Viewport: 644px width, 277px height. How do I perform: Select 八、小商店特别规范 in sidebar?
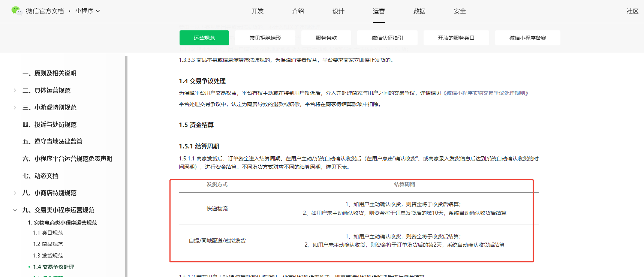(x=49, y=193)
